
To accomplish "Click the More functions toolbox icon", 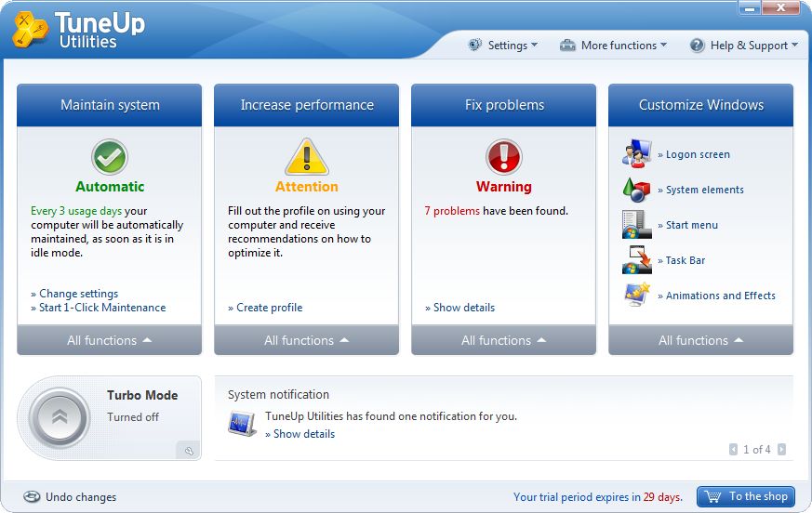I will [x=567, y=46].
